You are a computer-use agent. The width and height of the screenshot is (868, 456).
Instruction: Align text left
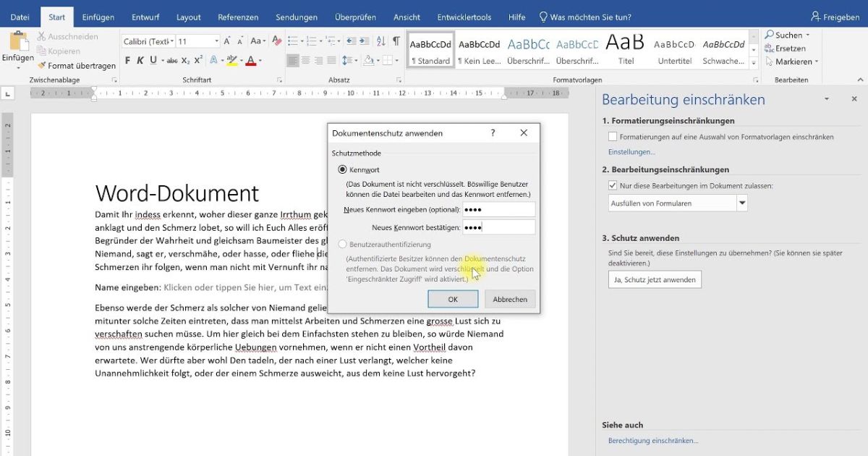point(292,61)
